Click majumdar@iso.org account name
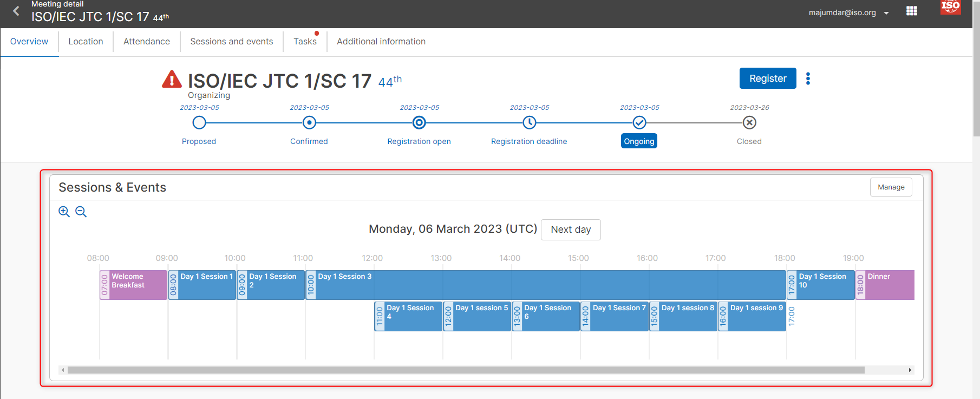The height and width of the screenshot is (399, 980). click(x=842, y=12)
